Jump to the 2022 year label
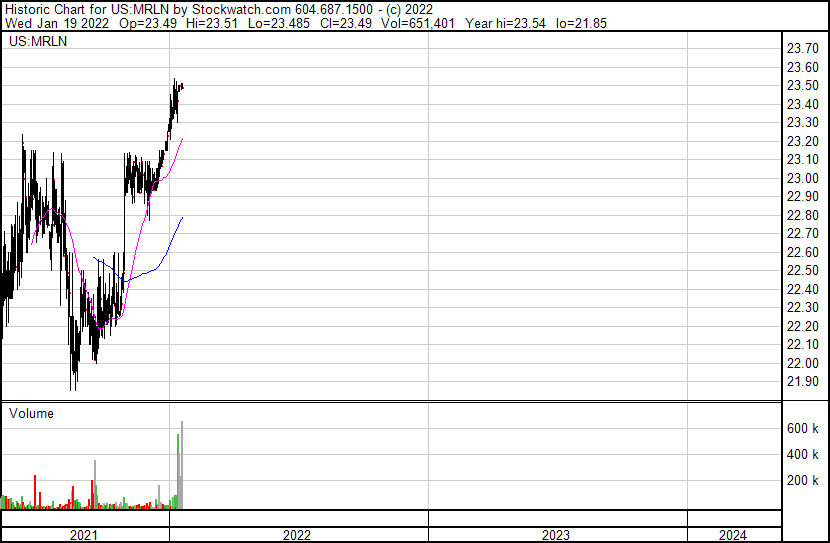The height and width of the screenshot is (543, 830). [297, 534]
